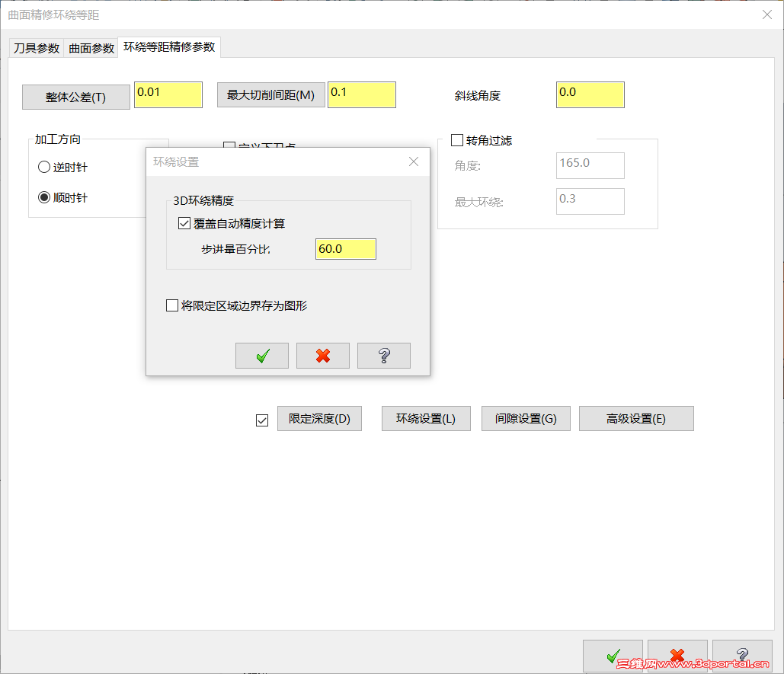
Task: Click the 整体公差(T) button
Action: point(75,97)
